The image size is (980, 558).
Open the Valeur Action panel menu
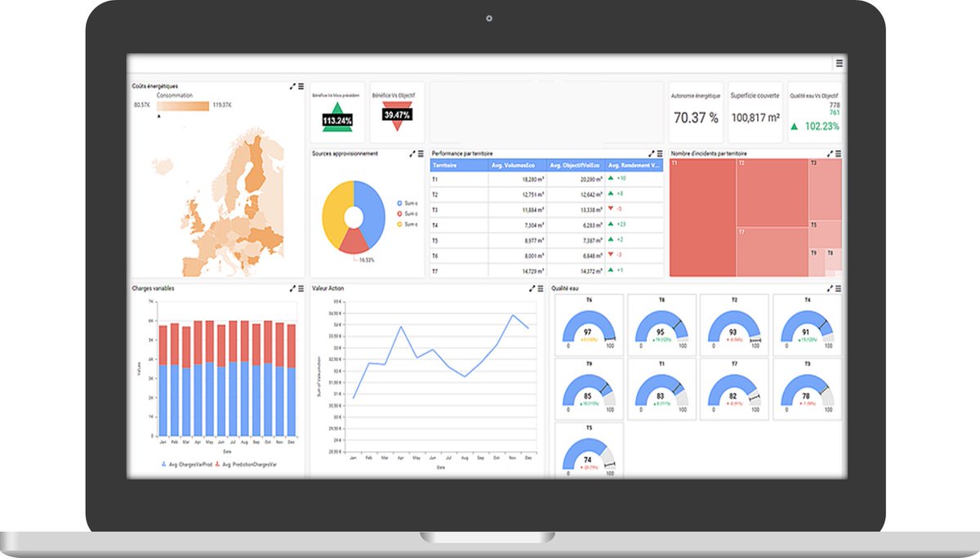click(540, 288)
